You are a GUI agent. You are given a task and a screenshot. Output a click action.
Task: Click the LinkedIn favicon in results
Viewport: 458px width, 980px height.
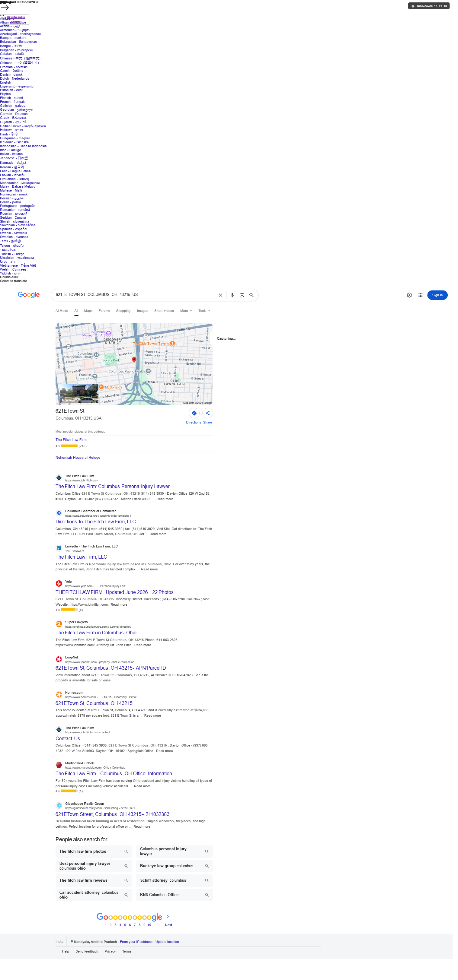pyautogui.click(x=59, y=555)
